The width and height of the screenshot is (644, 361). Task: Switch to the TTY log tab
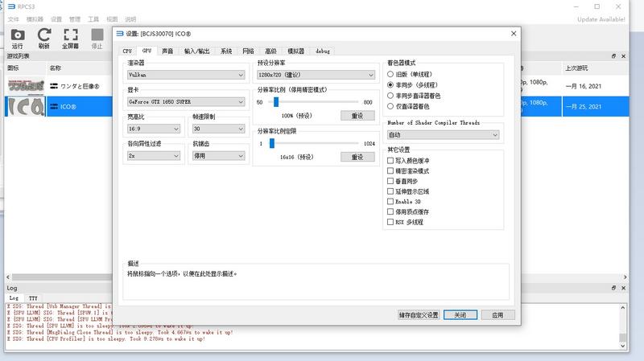[x=33, y=298]
